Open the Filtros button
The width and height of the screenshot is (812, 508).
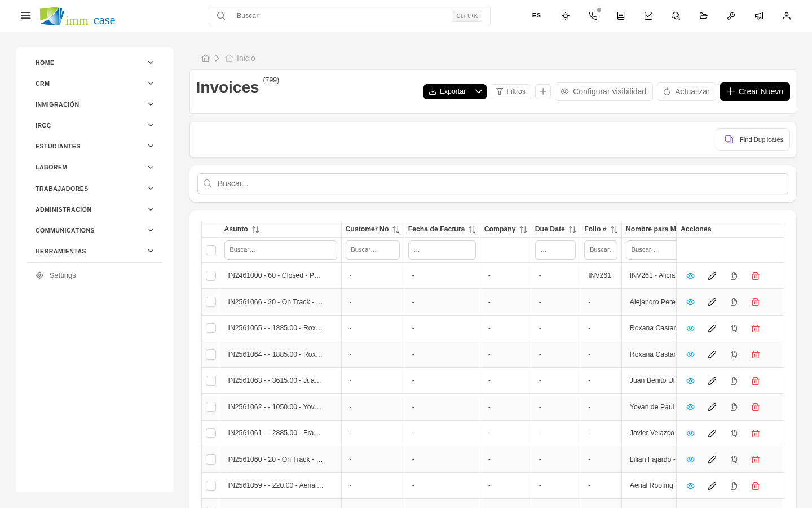point(511,91)
